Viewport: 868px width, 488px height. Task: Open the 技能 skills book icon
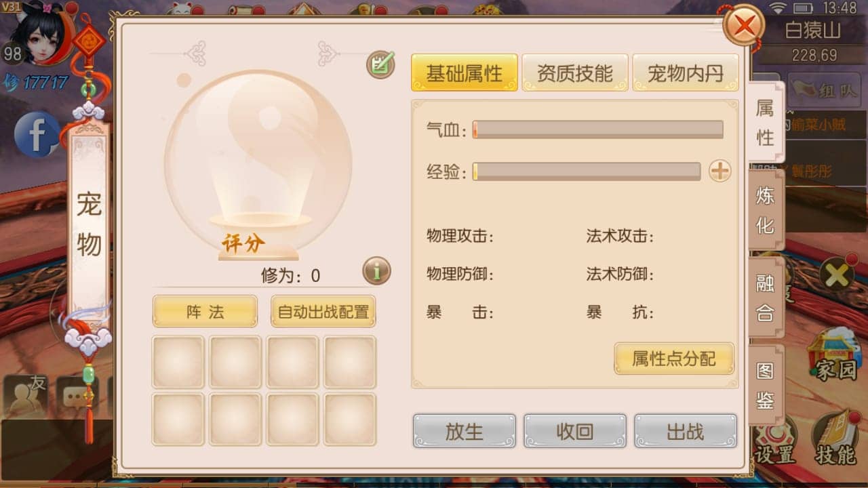[835, 439]
